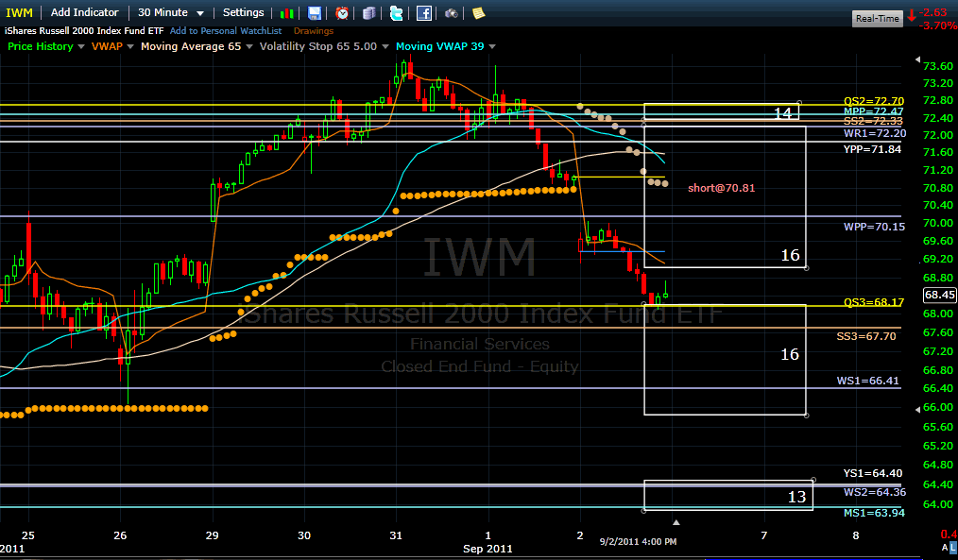Click the IWM ticker symbol
This screenshot has height=560, width=958.
(19, 12)
